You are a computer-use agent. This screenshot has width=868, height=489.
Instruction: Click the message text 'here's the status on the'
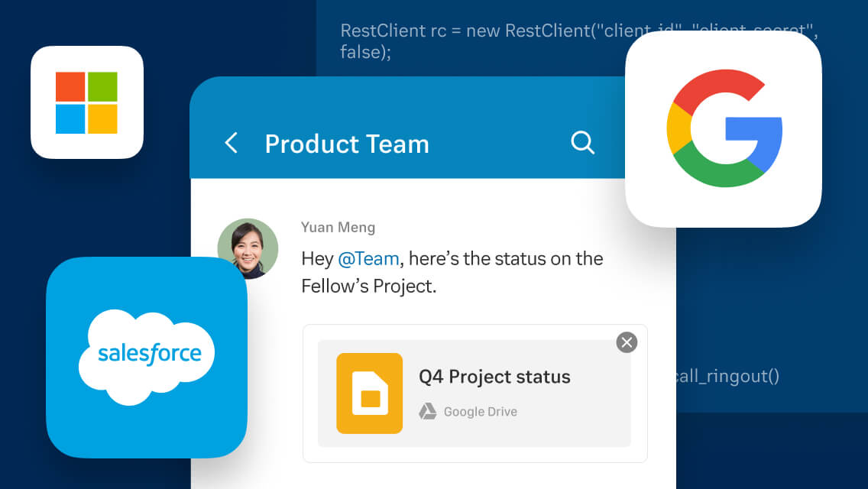pyautogui.click(x=505, y=259)
